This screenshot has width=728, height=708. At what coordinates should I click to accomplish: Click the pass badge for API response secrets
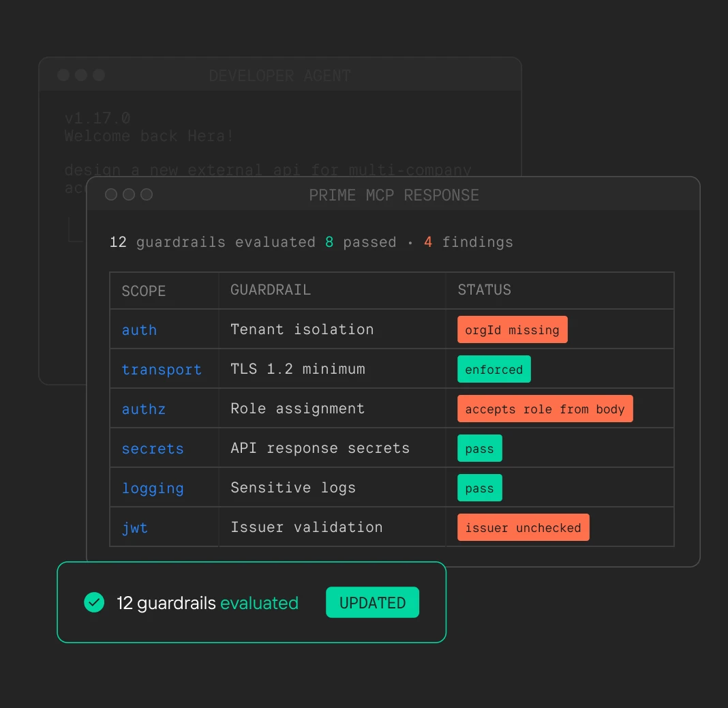coord(480,448)
